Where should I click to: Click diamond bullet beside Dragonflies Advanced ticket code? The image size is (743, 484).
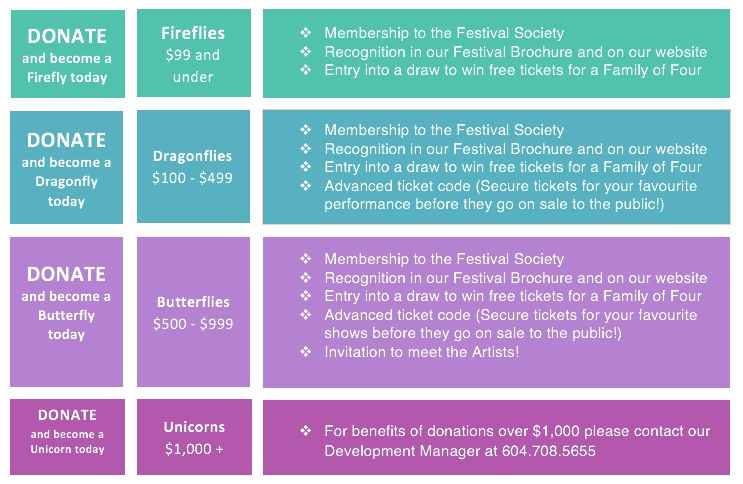pyautogui.click(x=306, y=185)
